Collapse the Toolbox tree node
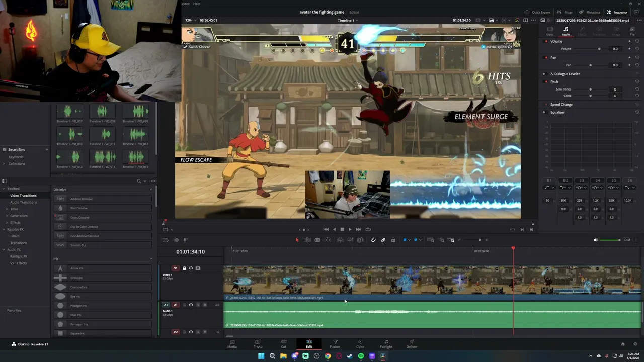This screenshot has height=362, width=644. click(x=4, y=189)
